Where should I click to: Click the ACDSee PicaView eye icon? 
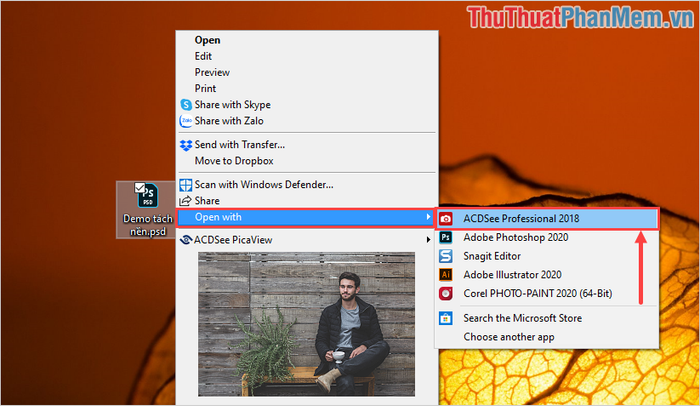[x=186, y=240]
